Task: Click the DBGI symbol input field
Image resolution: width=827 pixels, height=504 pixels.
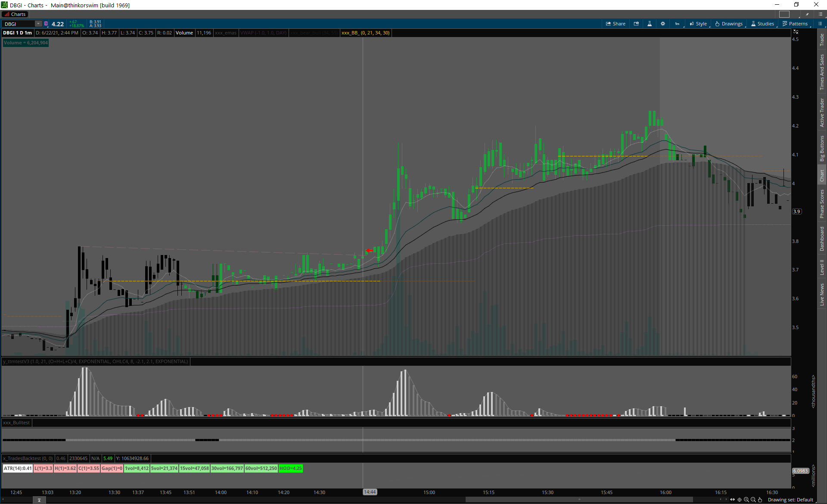Action: coord(18,24)
